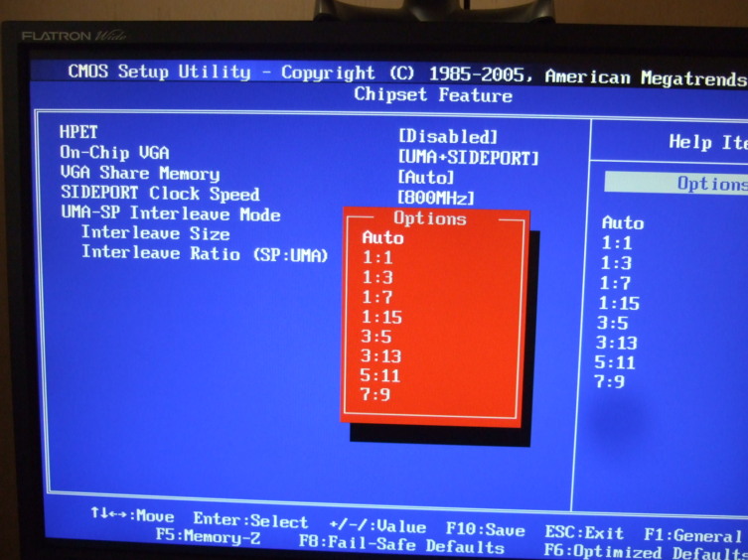The image size is (748, 560).
Task: Click the F10:Save key hint
Action: (x=486, y=529)
